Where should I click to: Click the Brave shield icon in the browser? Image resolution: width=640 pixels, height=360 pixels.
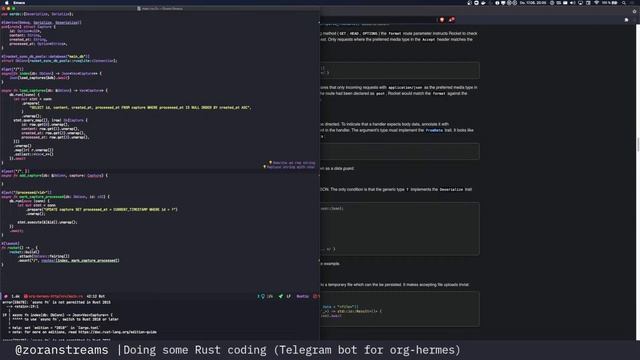(x=442, y=20)
